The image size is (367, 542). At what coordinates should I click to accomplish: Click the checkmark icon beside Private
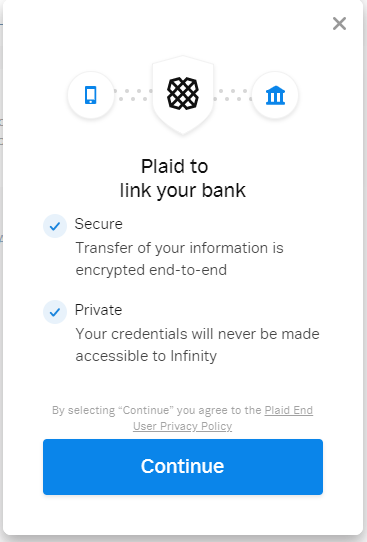coord(55,312)
